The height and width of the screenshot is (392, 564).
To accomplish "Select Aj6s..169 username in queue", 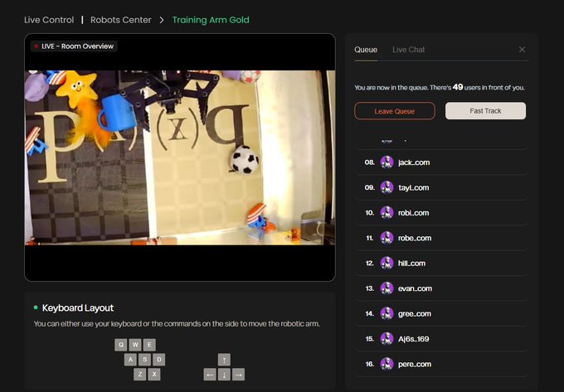I will coord(414,339).
